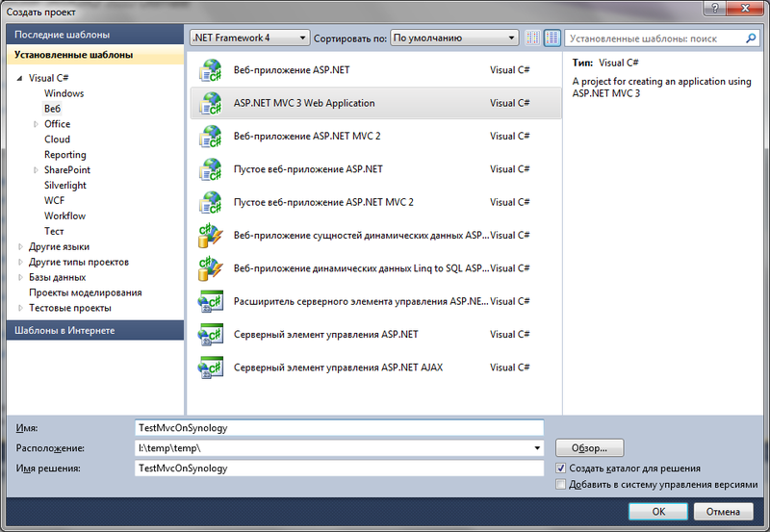
Task: Click the Серверный элемент управления ASP.NET AJAX icon
Action: [211, 367]
